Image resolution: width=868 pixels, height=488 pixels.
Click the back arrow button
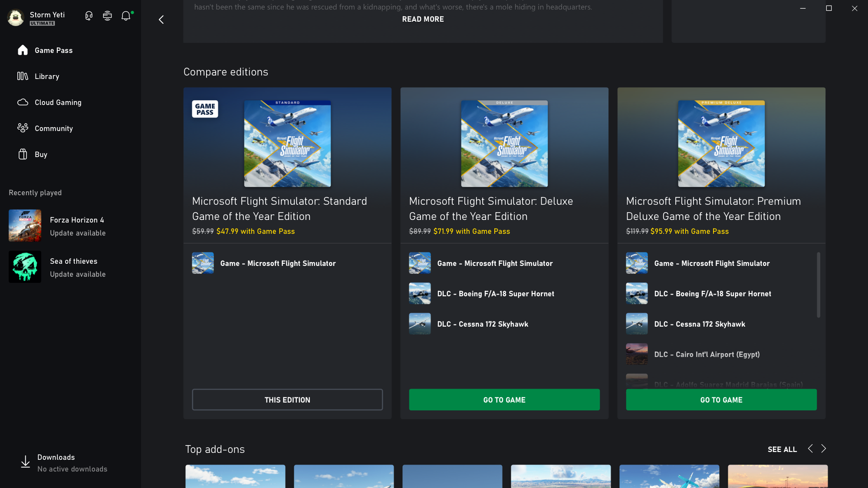161,20
